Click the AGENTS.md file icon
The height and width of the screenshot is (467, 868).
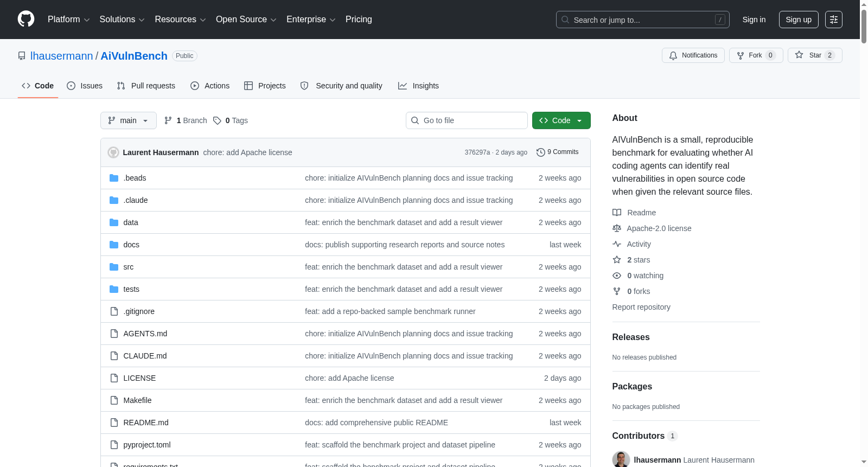click(x=114, y=334)
